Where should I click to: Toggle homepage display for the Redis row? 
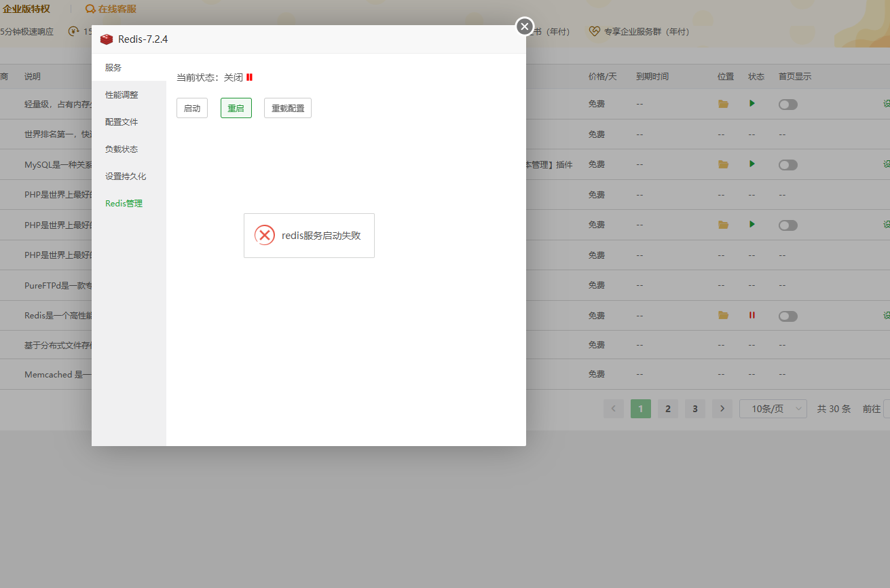pos(788,316)
